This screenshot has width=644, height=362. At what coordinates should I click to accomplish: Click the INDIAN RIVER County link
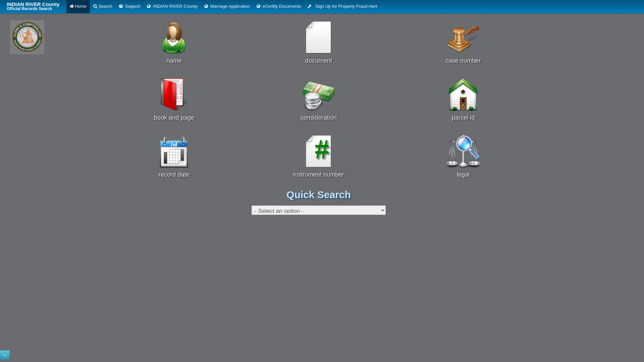pyautogui.click(x=172, y=6)
